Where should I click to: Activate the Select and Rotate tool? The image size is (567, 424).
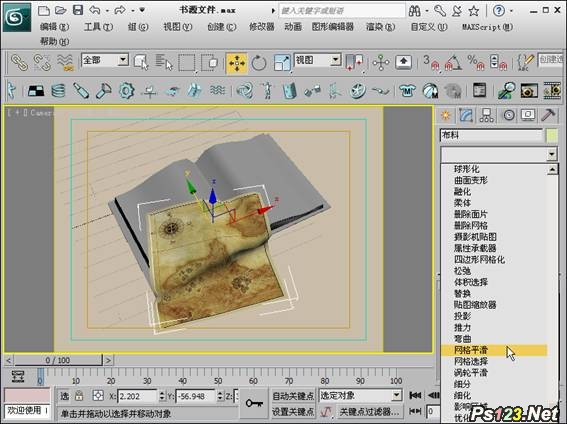click(x=259, y=63)
